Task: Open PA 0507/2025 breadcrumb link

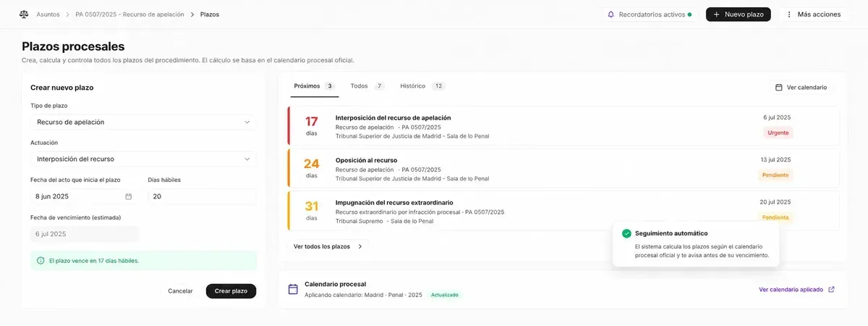Action: tap(129, 14)
